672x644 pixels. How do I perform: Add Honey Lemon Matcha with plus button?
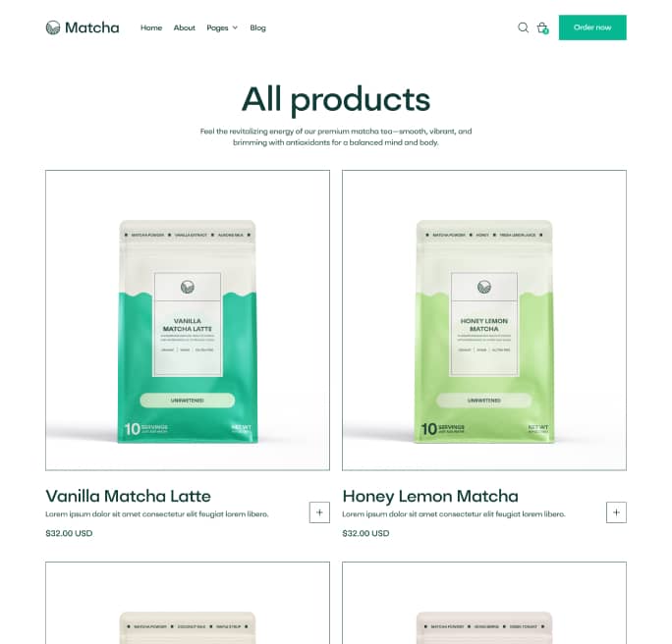click(x=616, y=512)
